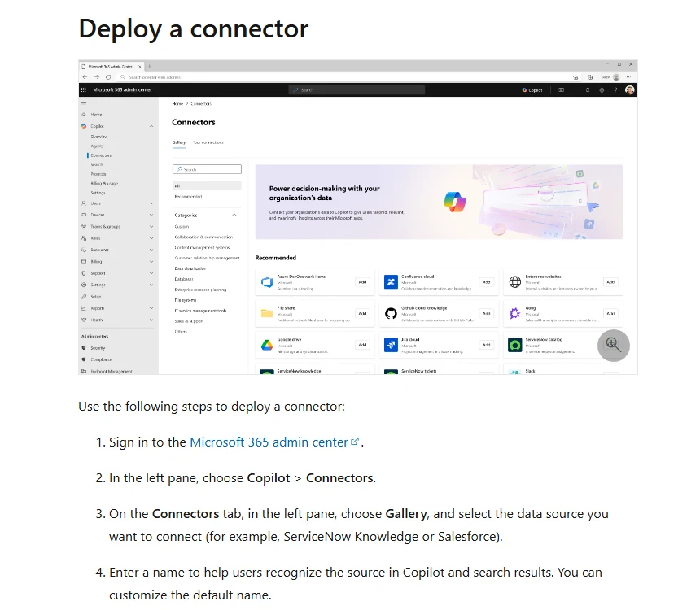Click the ServiceNow catalog connector icon
Screen dimensions: 700x610
pos(514,345)
